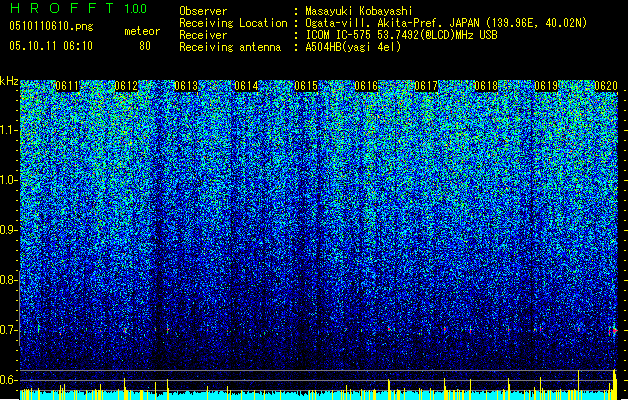Screen dimensions: 629x400
Task: Click the 0615 time marker
Action: (306, 86)
